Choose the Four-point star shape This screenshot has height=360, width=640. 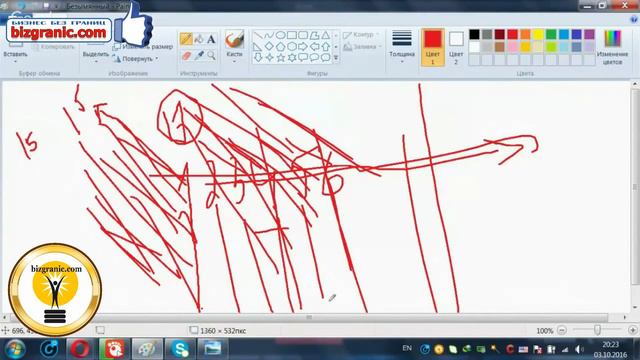[x=269, y=58]
